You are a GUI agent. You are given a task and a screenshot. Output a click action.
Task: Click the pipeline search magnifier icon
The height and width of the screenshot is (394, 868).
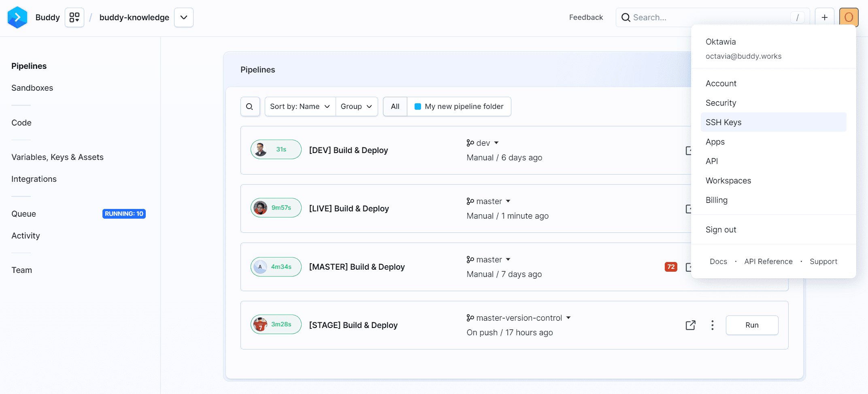(250, 106)
